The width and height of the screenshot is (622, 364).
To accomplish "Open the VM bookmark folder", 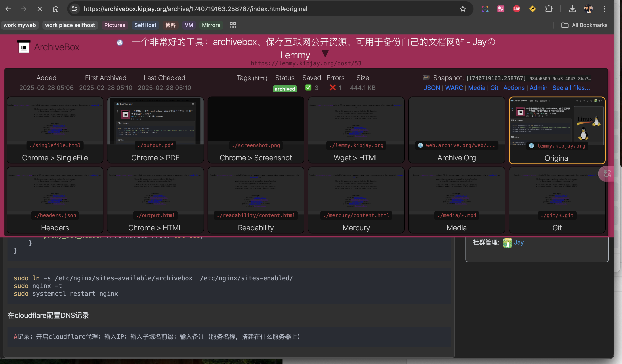I will [189, 25].
